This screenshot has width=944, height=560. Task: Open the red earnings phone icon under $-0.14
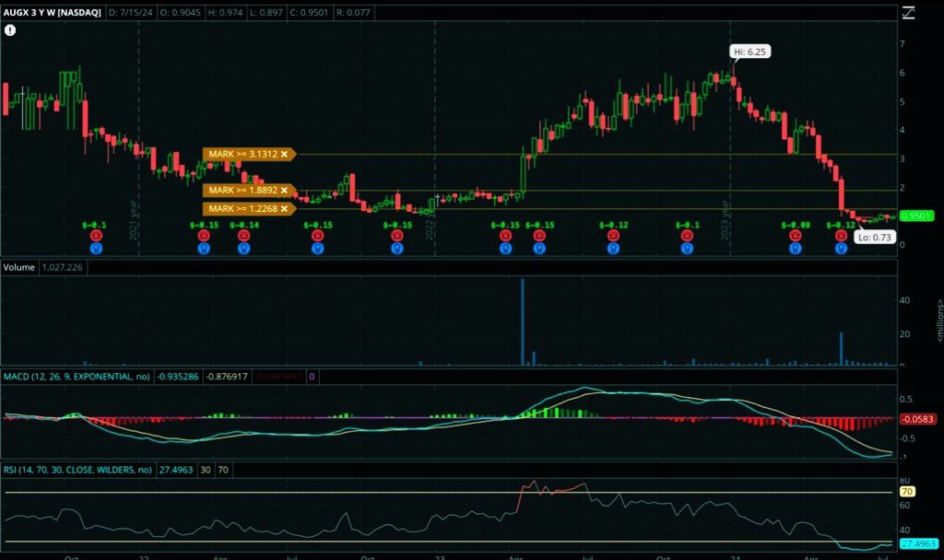click(x=243, y=236)
